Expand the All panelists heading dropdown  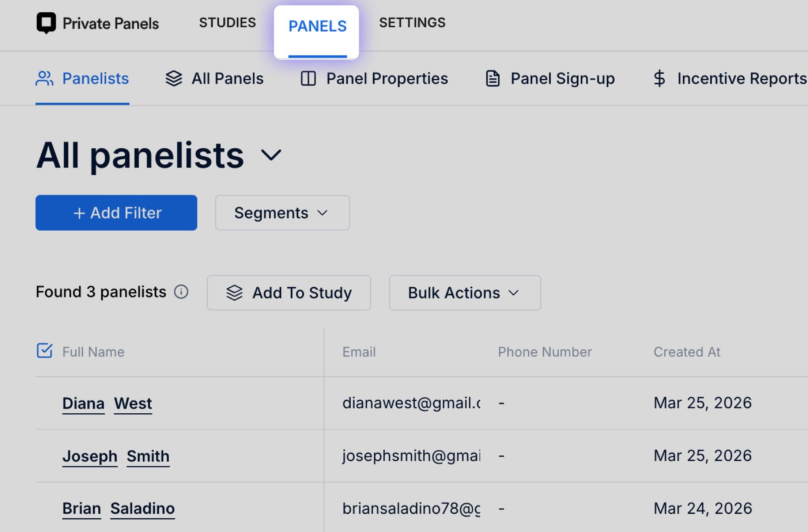coord(271,155)
